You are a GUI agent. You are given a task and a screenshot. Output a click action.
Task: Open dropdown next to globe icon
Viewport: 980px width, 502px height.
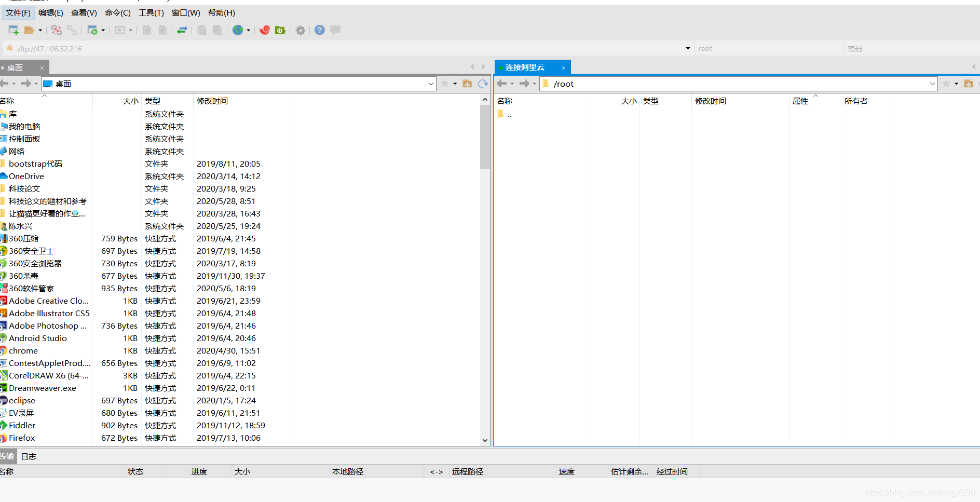point(248,30)
